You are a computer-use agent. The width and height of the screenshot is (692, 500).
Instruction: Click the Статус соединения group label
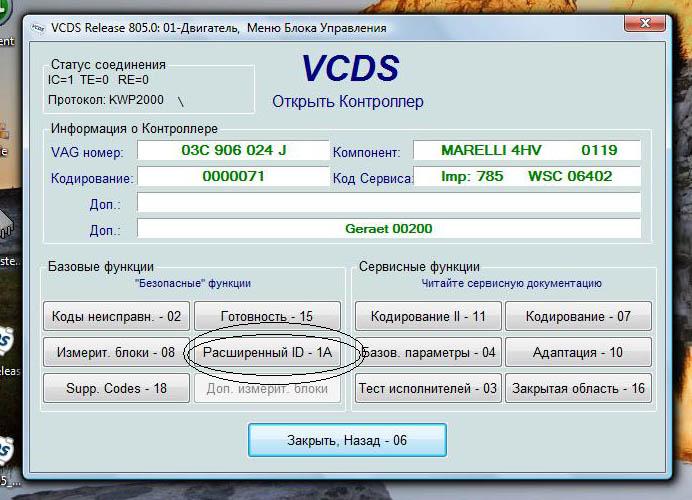point(108,64)
